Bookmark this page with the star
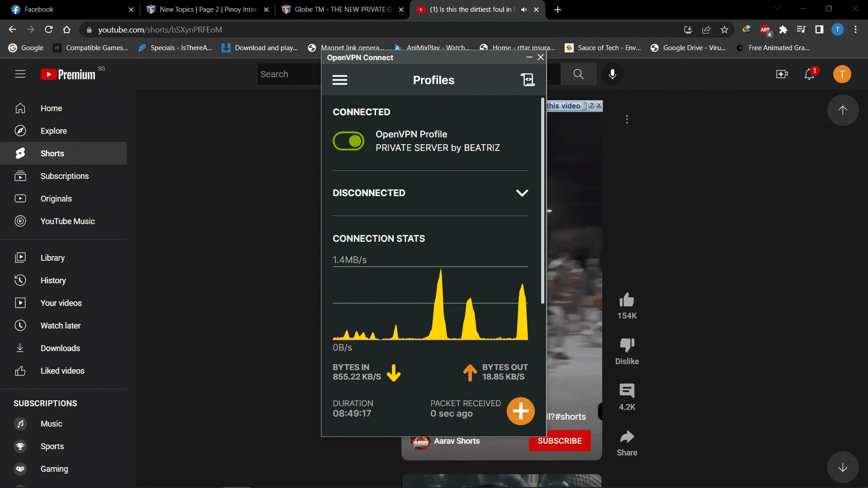Screen dimensions: 868x488 click(725, 29)
